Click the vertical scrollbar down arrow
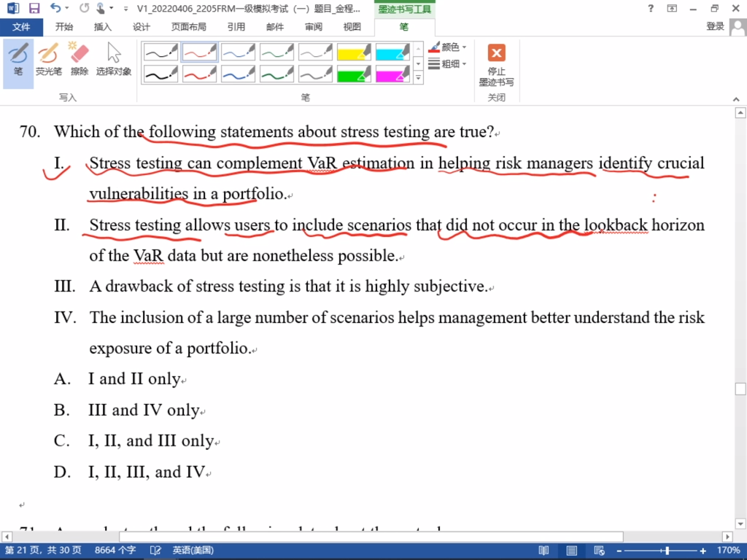 pos(740,523)
